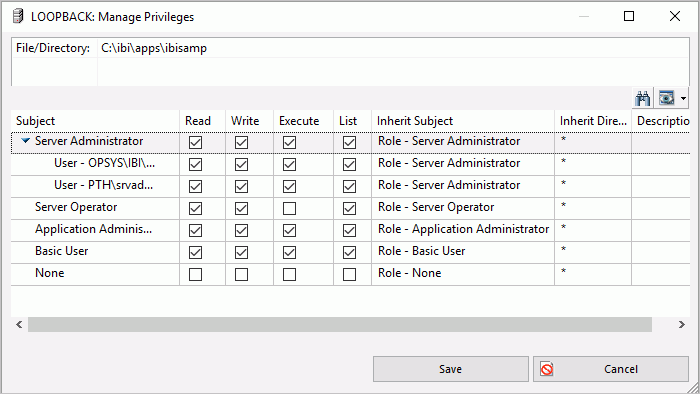Click the Inherit Dire... column header
Screen dimensions: 700x394
click(593, 121)
